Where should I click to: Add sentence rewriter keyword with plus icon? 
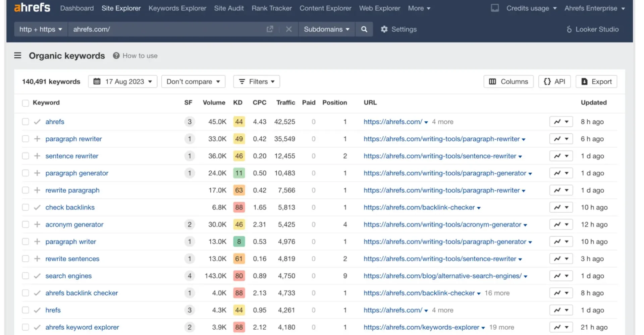pyautogui.click(x=37, y=156)
